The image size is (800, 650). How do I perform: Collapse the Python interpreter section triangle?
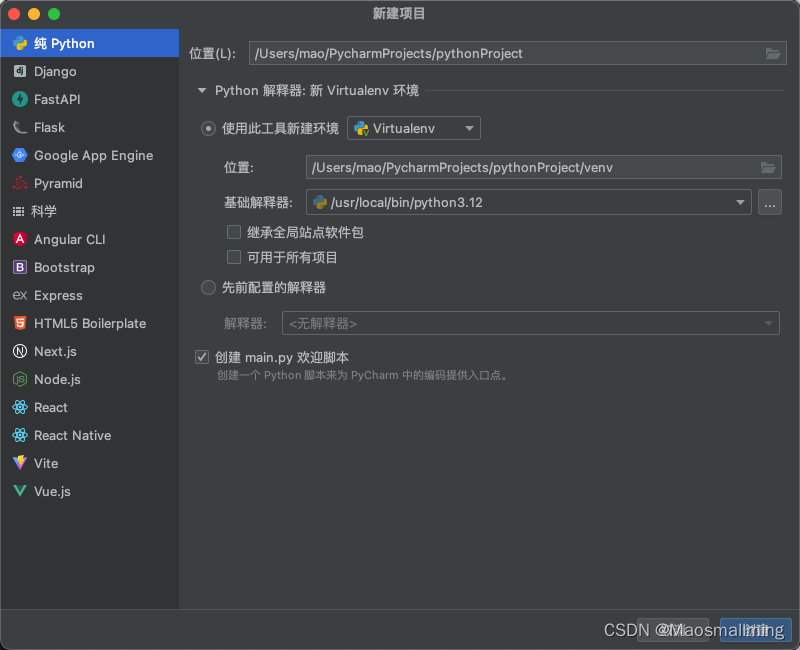202,91
